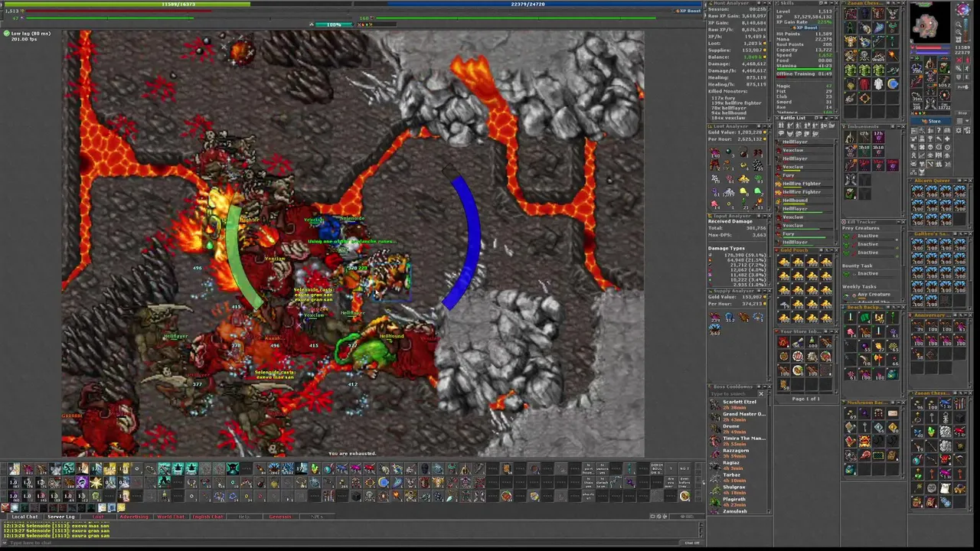
Task: Click XP Boost in Skills panel
Action: [805, 28]
